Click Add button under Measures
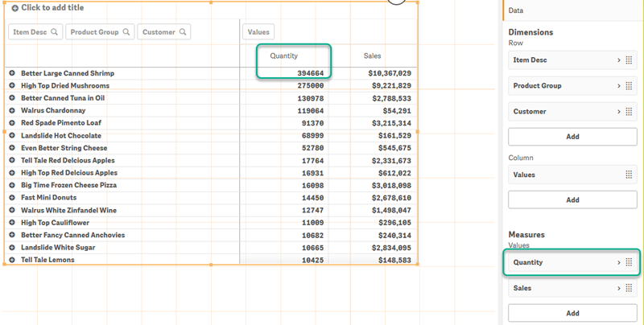Viewport: 644px width, 325px height. (x=572, y=313)
